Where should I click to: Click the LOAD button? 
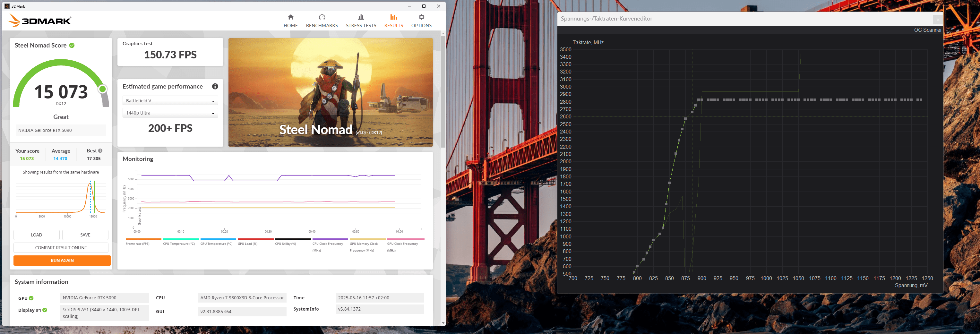[x=37, y=235]
